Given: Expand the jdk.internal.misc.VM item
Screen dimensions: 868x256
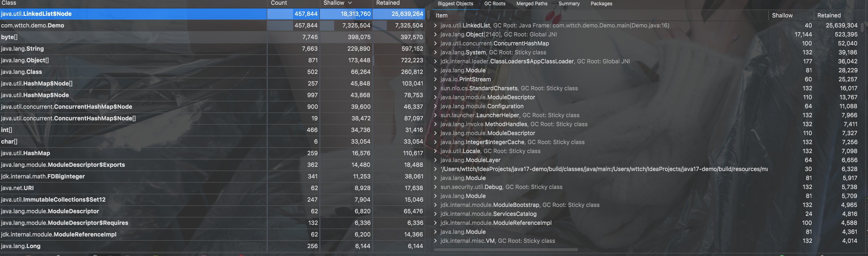Looking at the screenshot, I should tap(435, 241).
